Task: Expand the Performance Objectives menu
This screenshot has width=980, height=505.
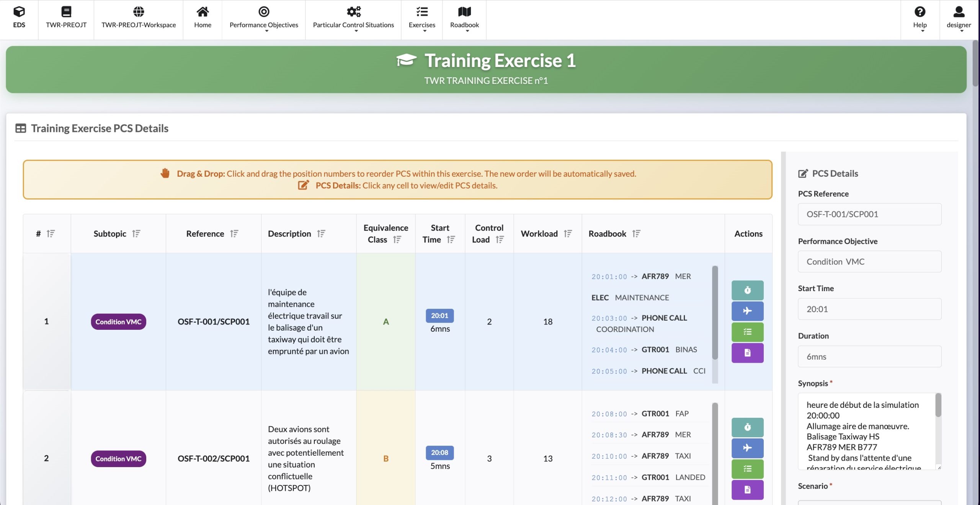Action: tap(264, 18)
